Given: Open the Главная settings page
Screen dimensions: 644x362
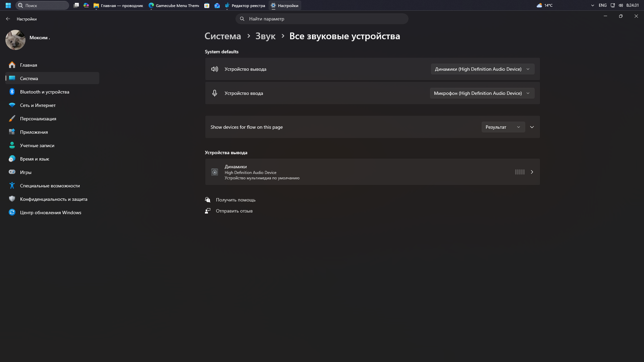Looking at the screenshot, I should tap(52, 65).
